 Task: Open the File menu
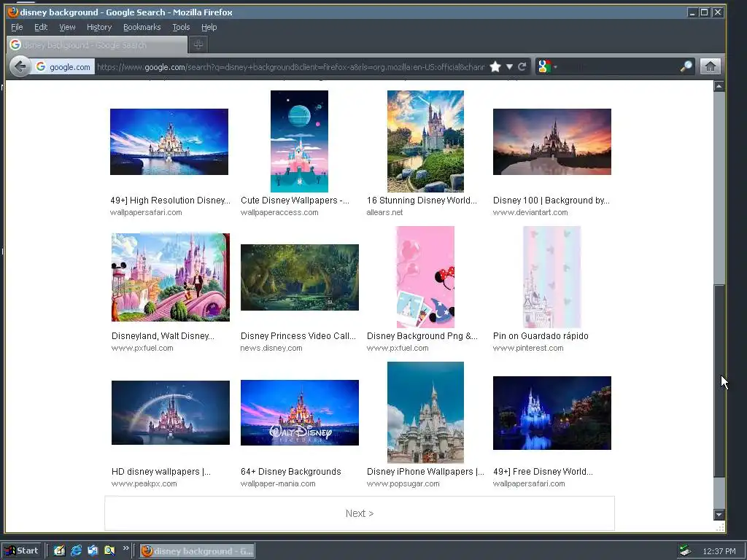17,27
